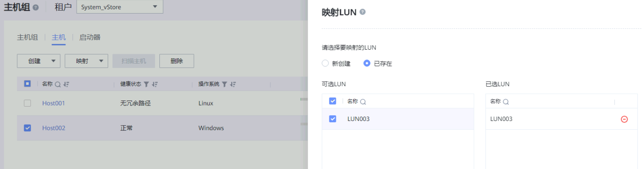Tick the Host001 row checkbox

coord(27,103)
